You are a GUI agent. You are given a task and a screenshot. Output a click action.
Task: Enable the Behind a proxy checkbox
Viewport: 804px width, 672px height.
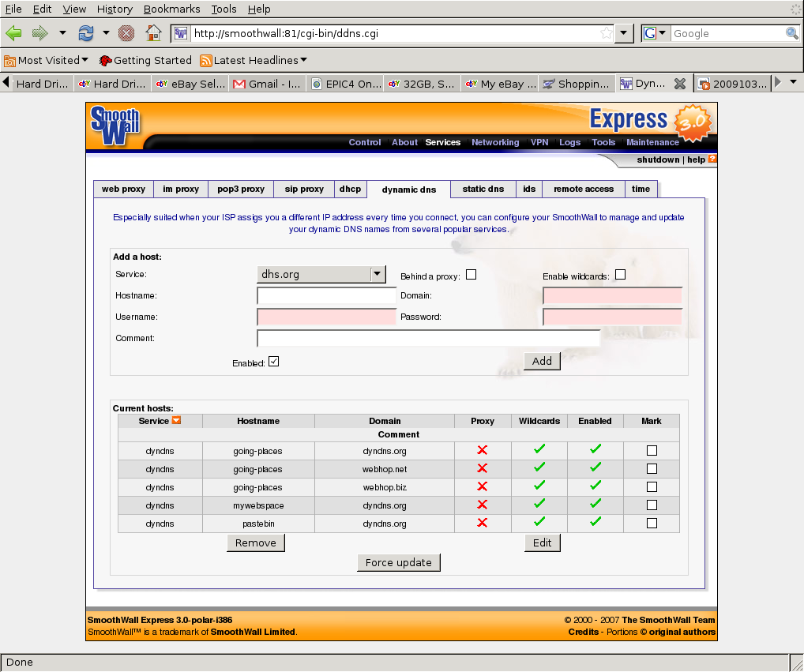coord(472,275)
